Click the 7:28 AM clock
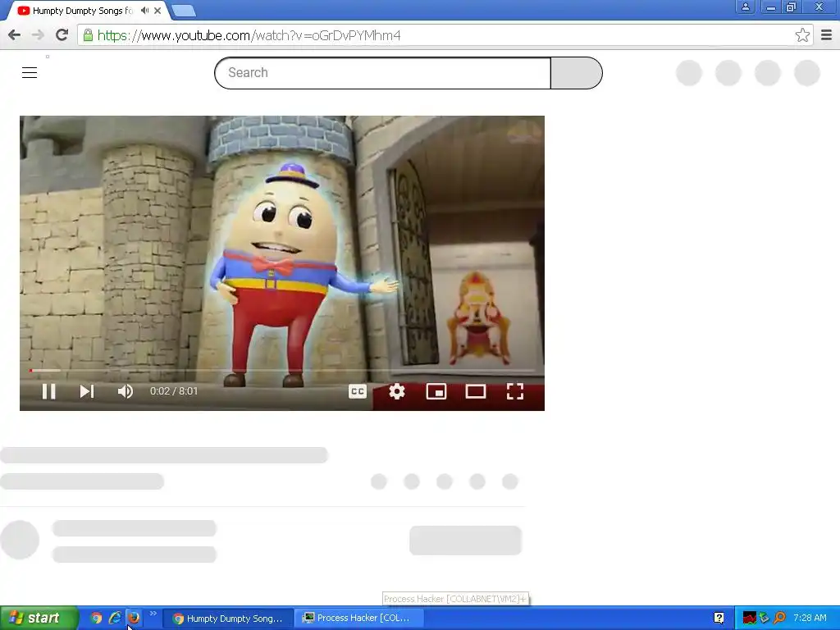Viewport: 840px width, 630px height. [810, 619]
